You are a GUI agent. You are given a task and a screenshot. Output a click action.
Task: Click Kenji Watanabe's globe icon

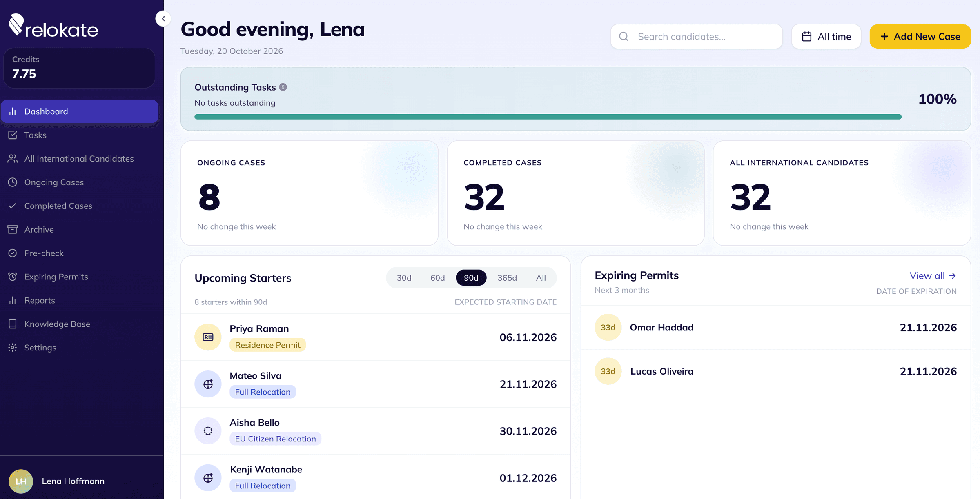point(208,478)
